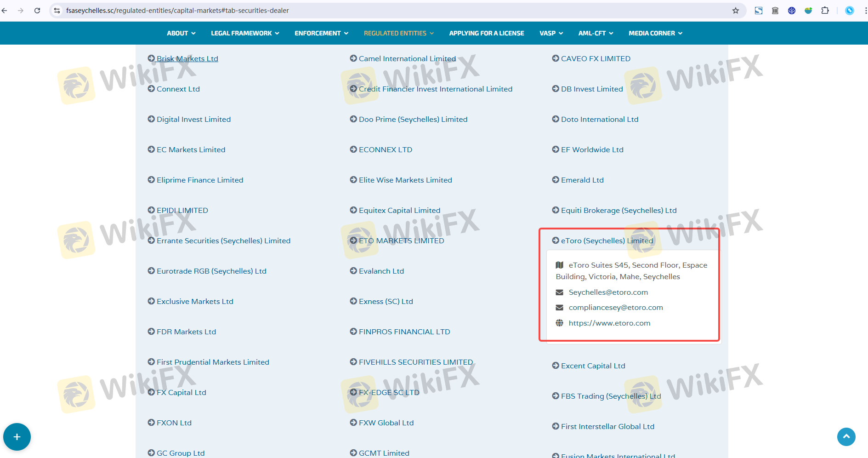Open site information icon in address bar
This screenshot has width=868, height=458.
[57, 11]
